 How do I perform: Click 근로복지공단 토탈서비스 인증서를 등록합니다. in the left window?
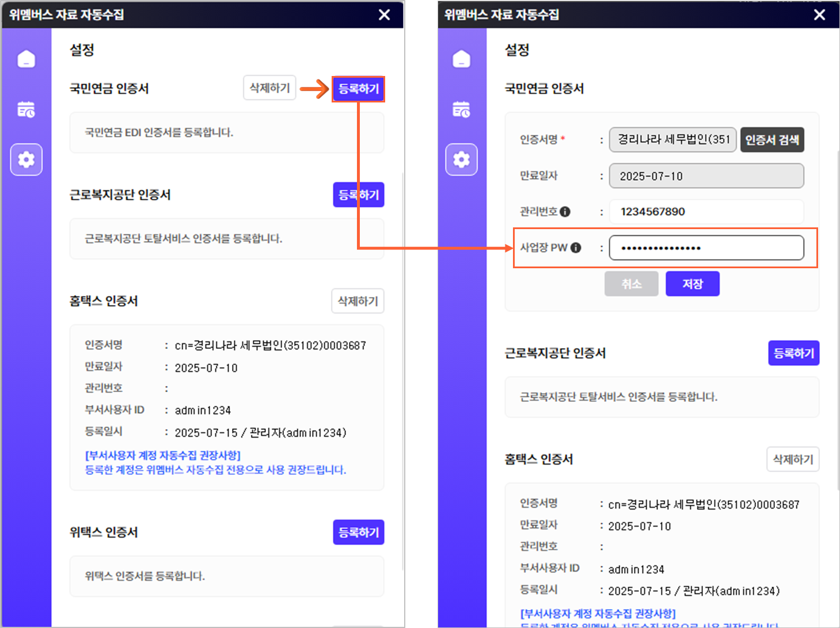pyautogui.click(x=184, y=238)
